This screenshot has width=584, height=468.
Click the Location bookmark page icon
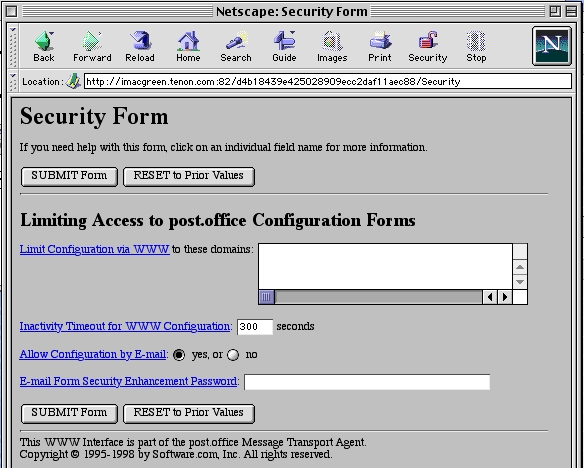click(x=73, y=81)
